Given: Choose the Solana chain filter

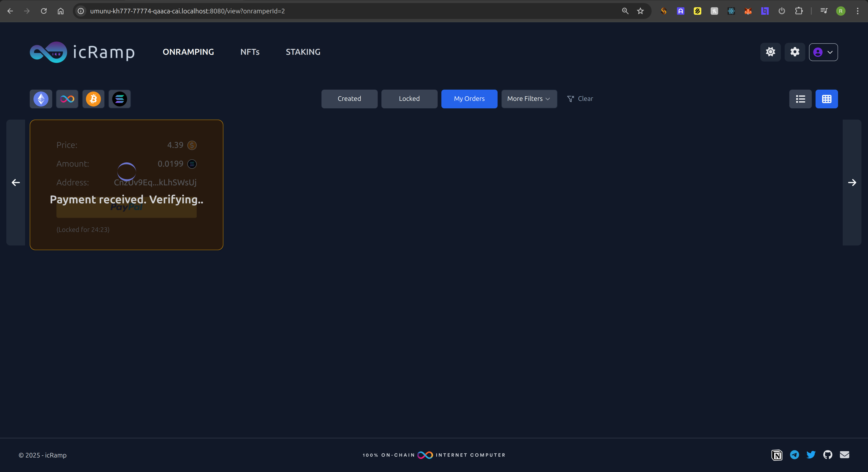Looking at the screenshot, I should [120, 99].
